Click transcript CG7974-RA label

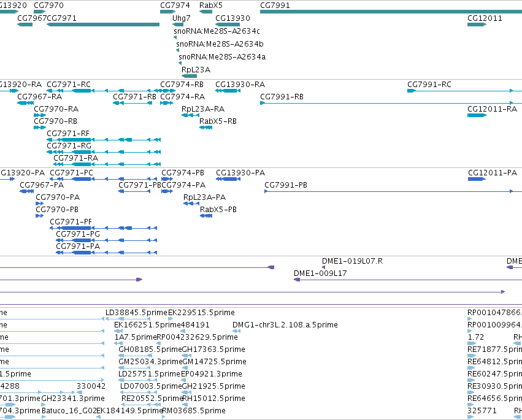tap(182, 96)
